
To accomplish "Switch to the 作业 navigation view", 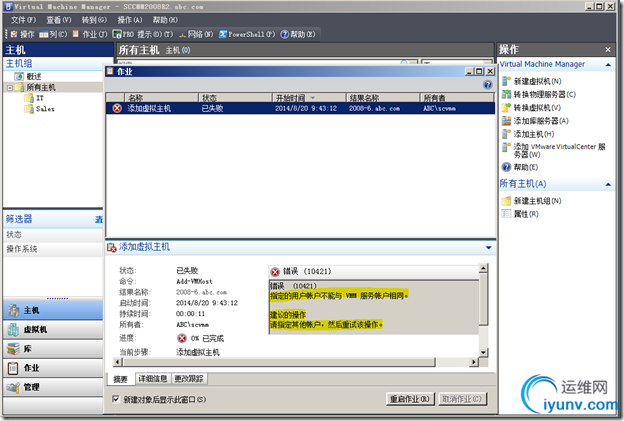I will (53, 368).
